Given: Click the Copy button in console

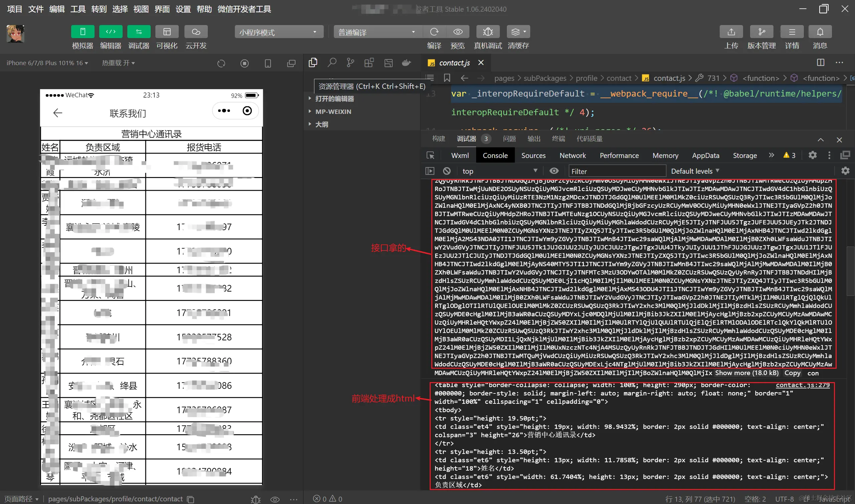Looking at the screenshot, I should pos(792,373).
